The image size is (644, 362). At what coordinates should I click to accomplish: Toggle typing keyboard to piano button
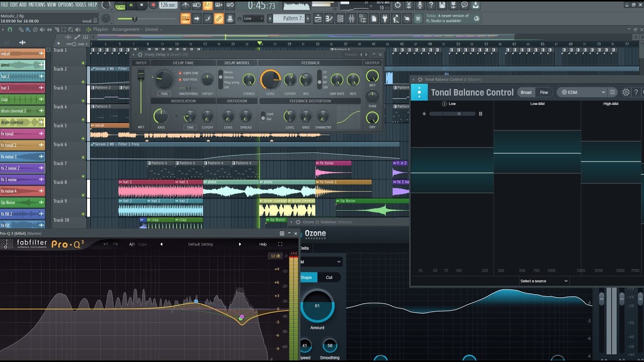point(186,19)
